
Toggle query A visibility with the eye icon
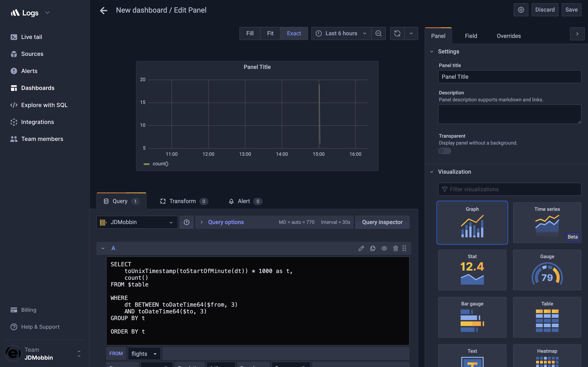pos(384,248)
